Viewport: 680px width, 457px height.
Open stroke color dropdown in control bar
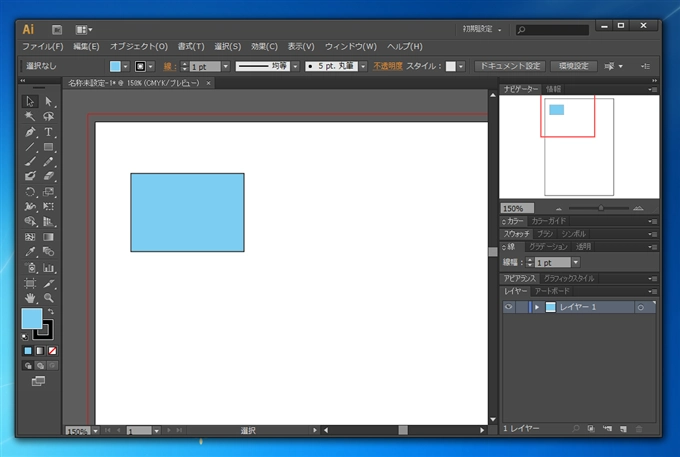point(150,66)
